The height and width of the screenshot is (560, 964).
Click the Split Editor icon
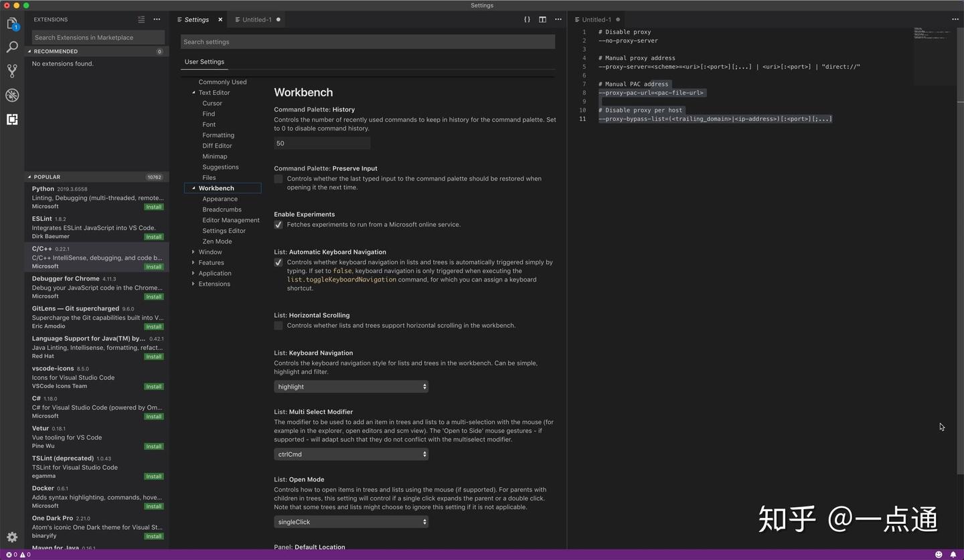(542, 19)
